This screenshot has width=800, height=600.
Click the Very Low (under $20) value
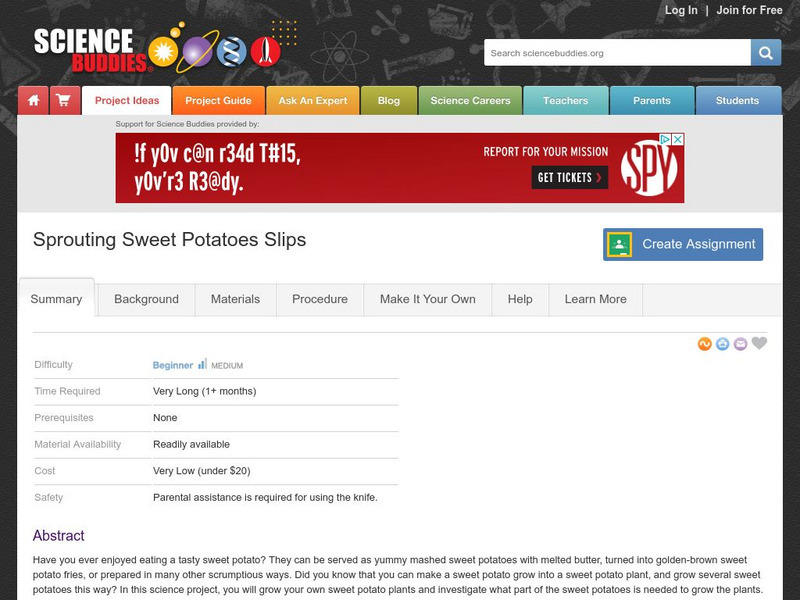(x=202, y=471)
